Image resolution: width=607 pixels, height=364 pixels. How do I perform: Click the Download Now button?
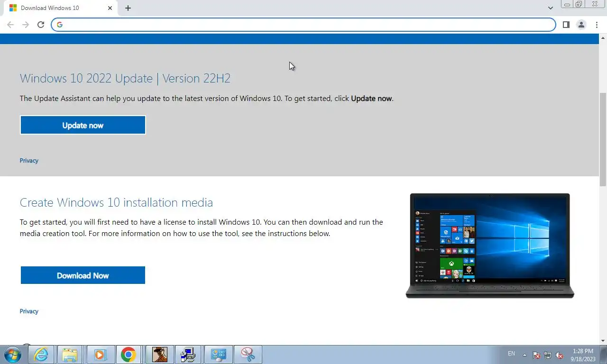click(x=83, y=275)
